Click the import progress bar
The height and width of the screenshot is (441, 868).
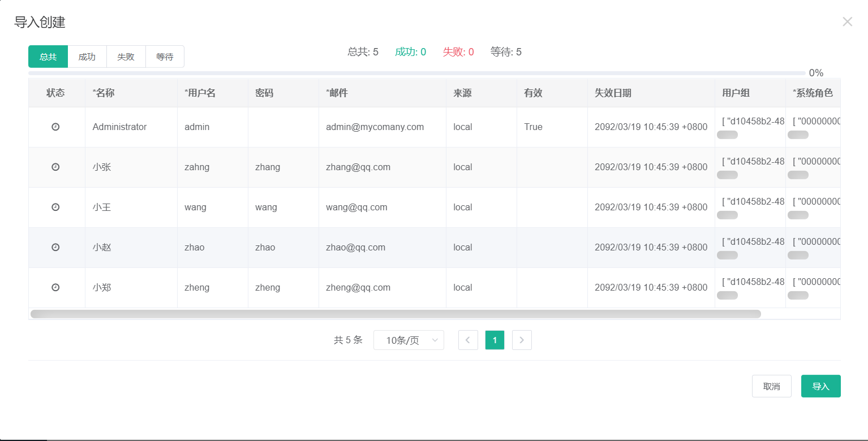pyautogui.click(x=416, y=73)
